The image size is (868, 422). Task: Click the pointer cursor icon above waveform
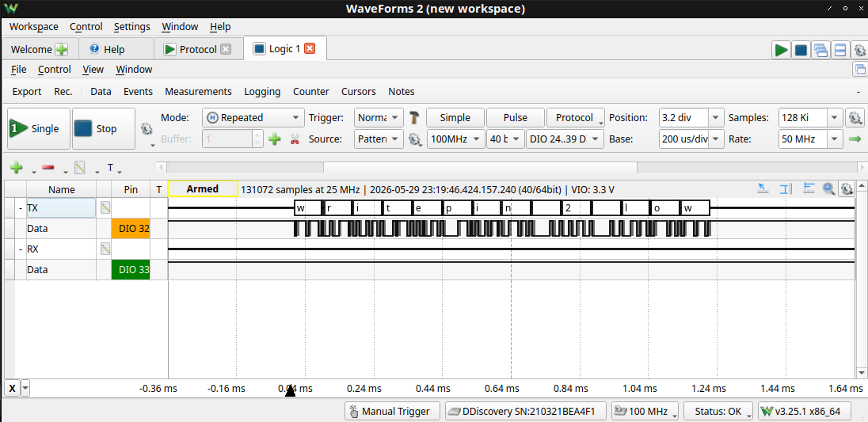(763, 188)
